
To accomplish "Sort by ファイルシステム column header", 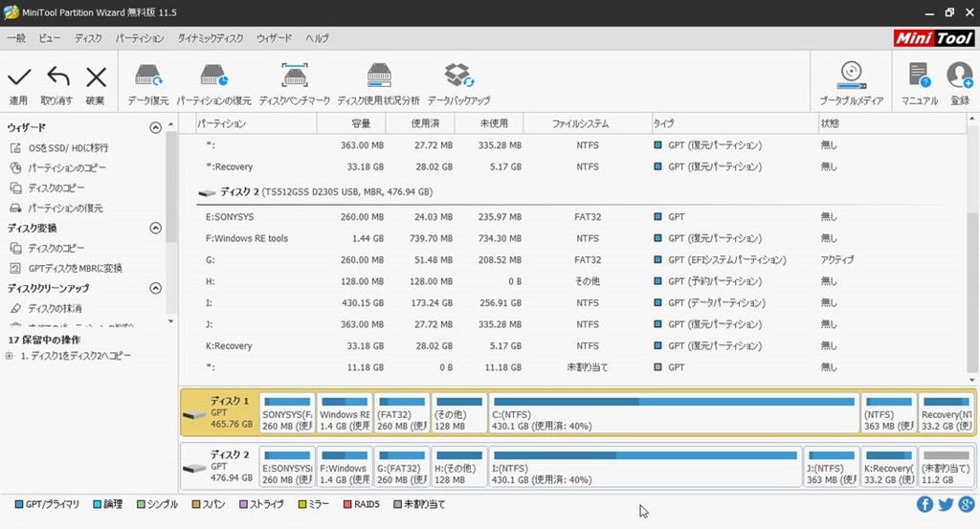I will tap(580, 124).
